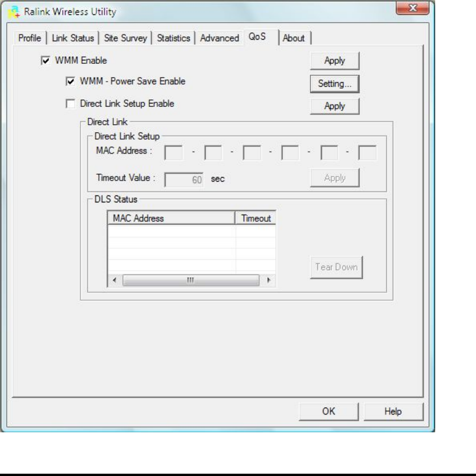The height and width of the screenshot is (476, 476).
Task: Click the second MAC Address octet field
Action: coord(213,152)
